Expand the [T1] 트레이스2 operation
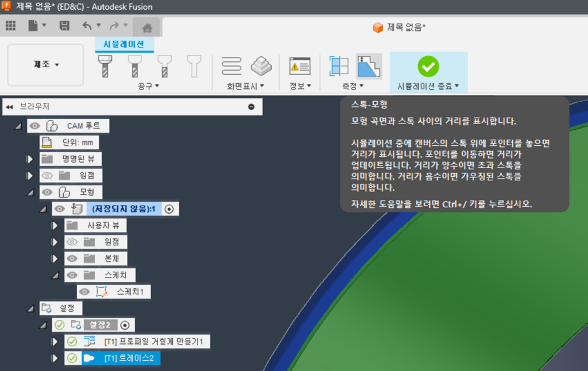 [x=55, y=358]
